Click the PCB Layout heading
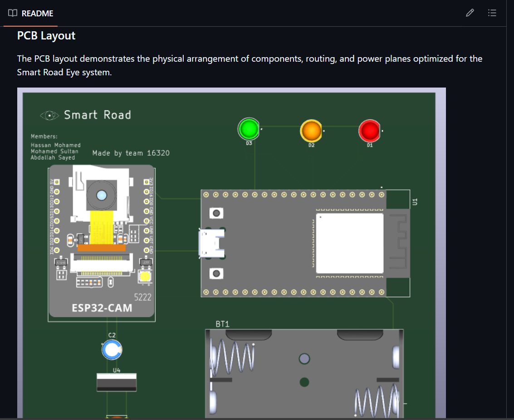The height and width of the screenshot is (420, 514). pyautogui.click(x=46, y=35)
